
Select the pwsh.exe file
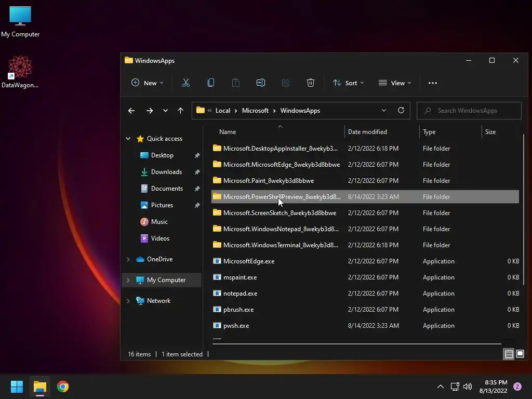[x=365, y=326]
